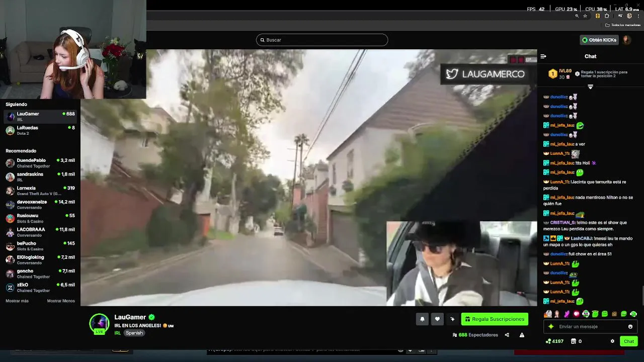Click the username LashCABJ in chat
644x362 pixels.
(581, 238)
